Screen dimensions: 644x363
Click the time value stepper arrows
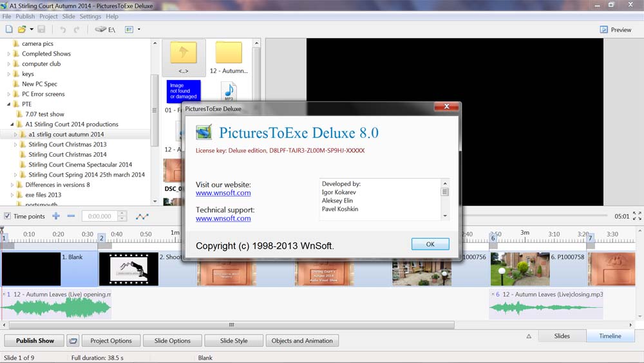(x=122, y=216)
